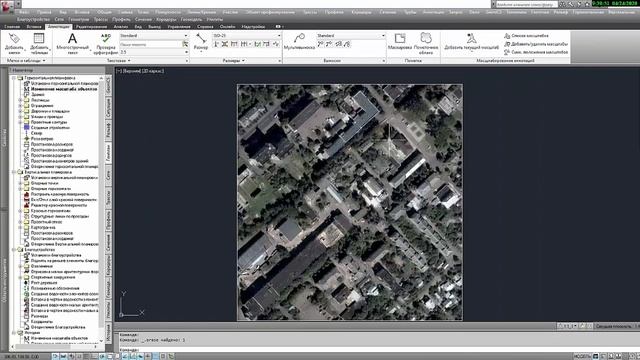Switch to Аннотации ribbon tab
640x360 pixels.
tap(59, 27)
